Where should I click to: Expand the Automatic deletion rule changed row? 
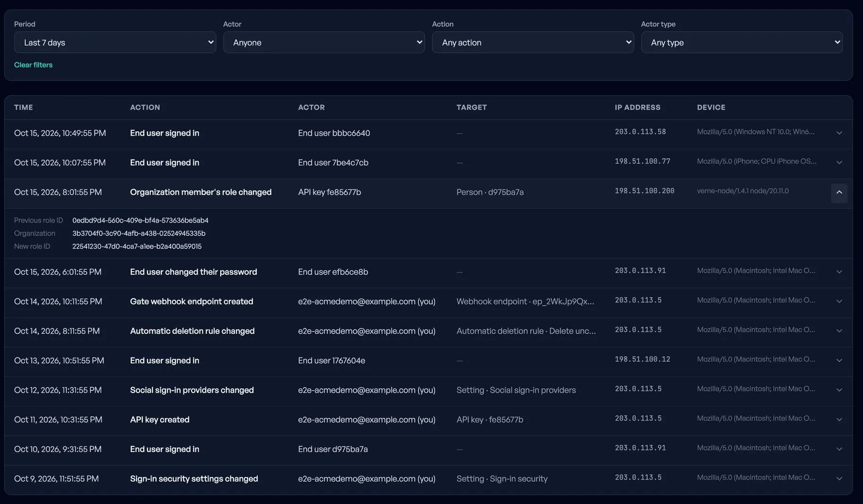[839, 331]
